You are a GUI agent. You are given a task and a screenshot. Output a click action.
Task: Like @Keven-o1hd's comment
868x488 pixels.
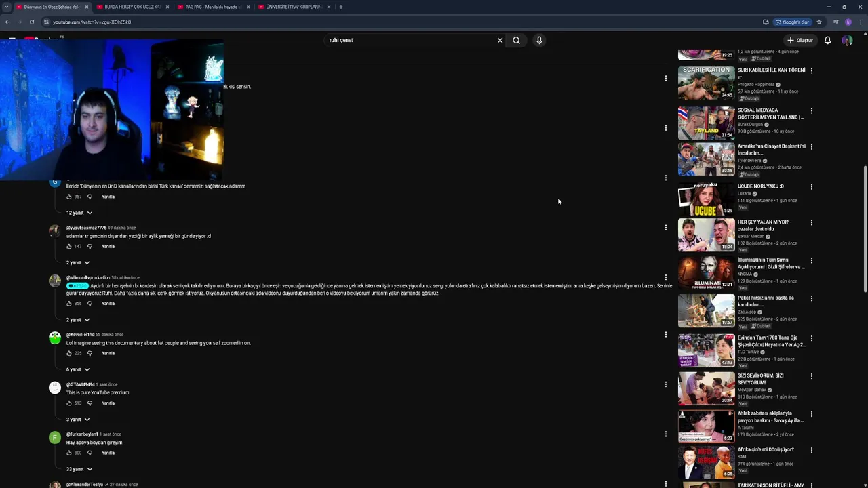(69, 353)
